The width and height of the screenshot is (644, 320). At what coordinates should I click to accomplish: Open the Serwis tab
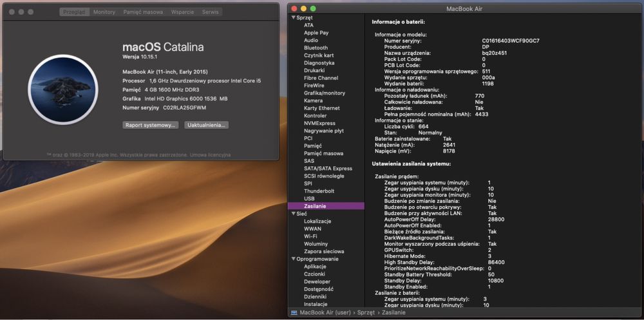(x=211, y=12)
